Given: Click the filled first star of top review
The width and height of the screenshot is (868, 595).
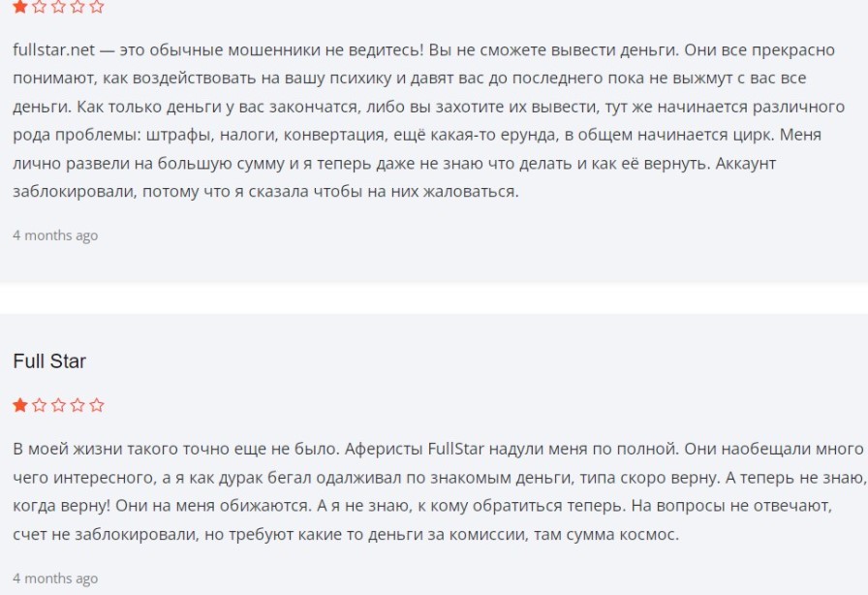Looking at the screenshot, I should (20, 7).
